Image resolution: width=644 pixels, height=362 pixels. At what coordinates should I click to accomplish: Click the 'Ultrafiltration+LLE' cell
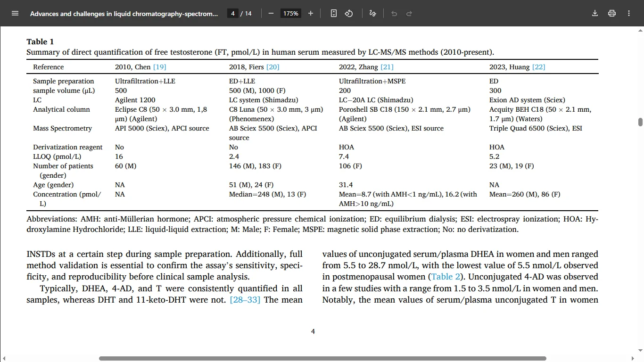(x=145, y=81)
